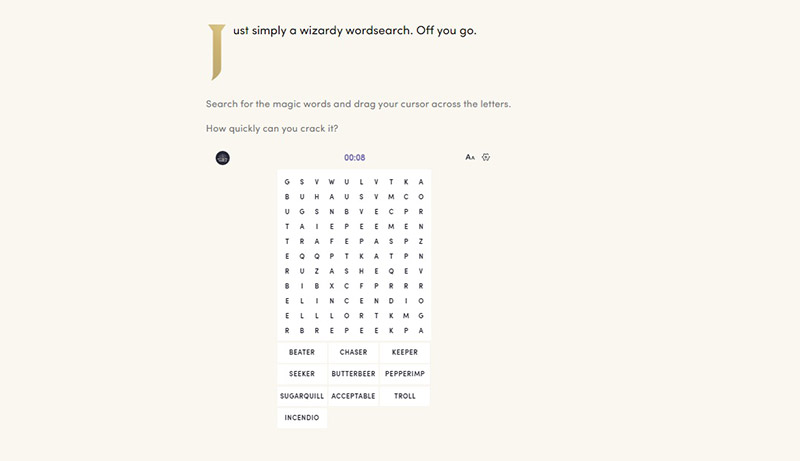Screen dimensions: 800x461
Task: Click the puzzle timer display
Action: [355, 158]
